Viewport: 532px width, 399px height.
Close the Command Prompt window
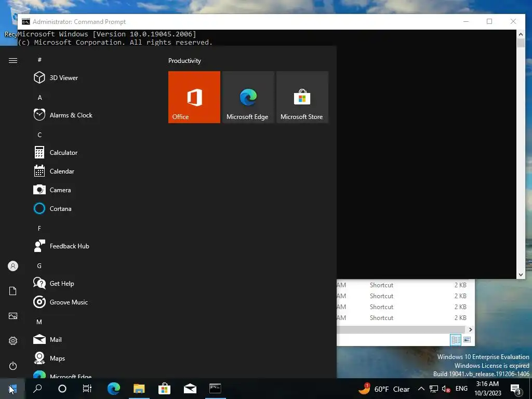[513, 21]
